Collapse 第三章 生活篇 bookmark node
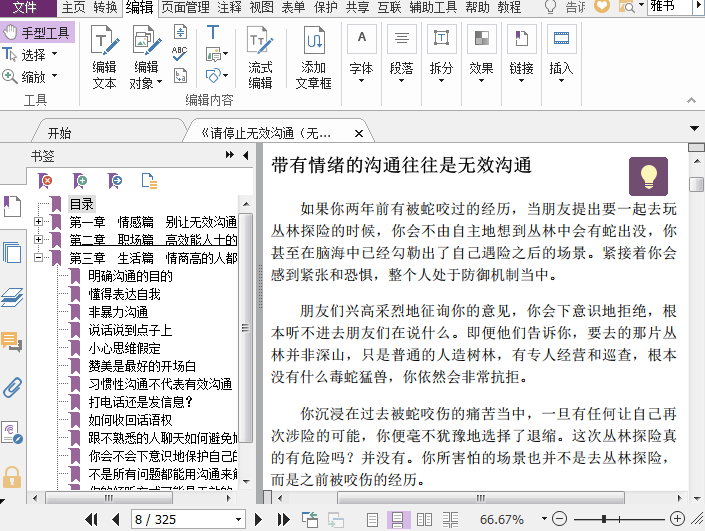Viewport: 705px width, 531px height. 39,258
